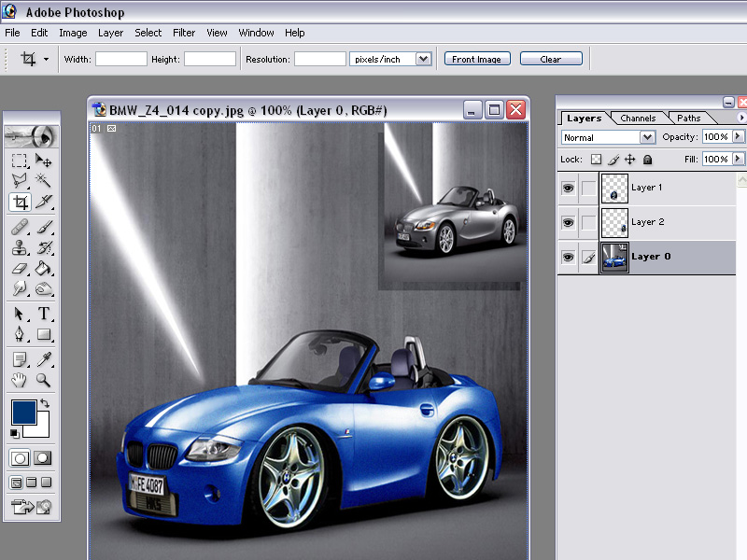Toggle link box for Layer 1

click(x=589, y=189)
